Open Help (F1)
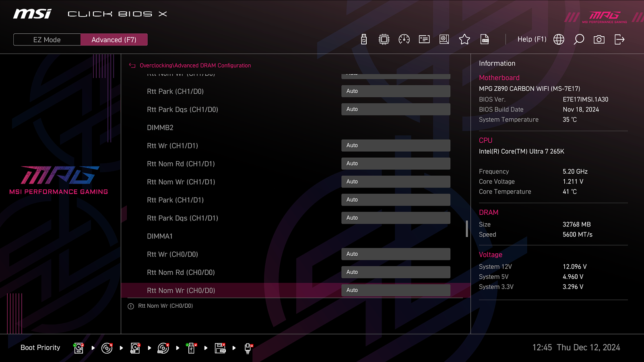644x362 pixels. click(x=532, y=39)
